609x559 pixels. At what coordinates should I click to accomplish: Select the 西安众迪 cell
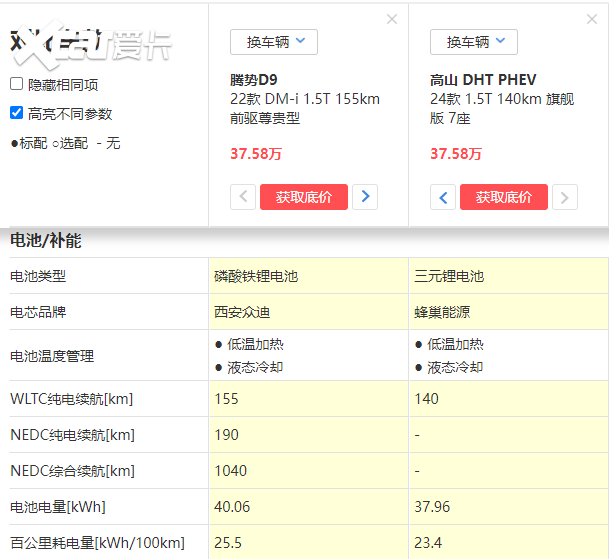[x=242, y=312]
